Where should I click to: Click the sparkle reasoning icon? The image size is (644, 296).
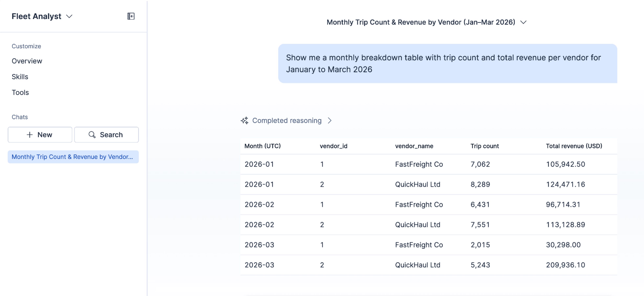click(x=245, y=120)
